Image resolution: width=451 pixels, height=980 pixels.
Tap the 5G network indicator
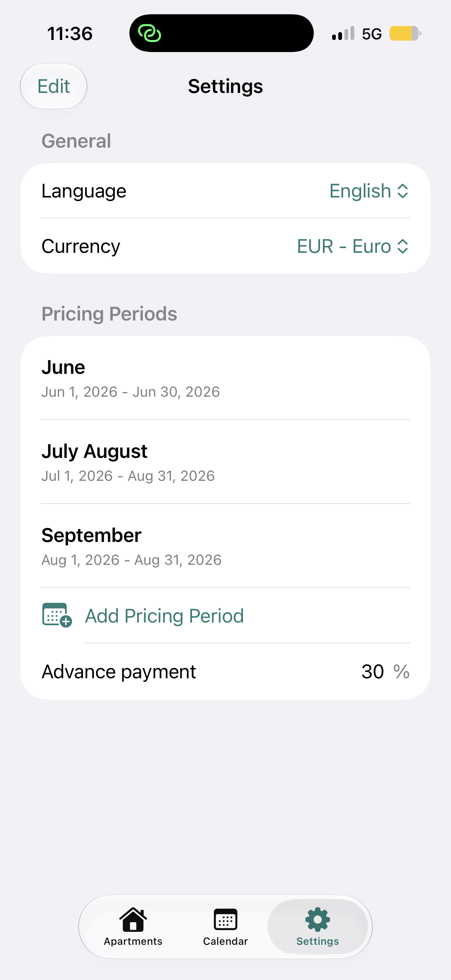pyautogui.click(x=371, y=34)
